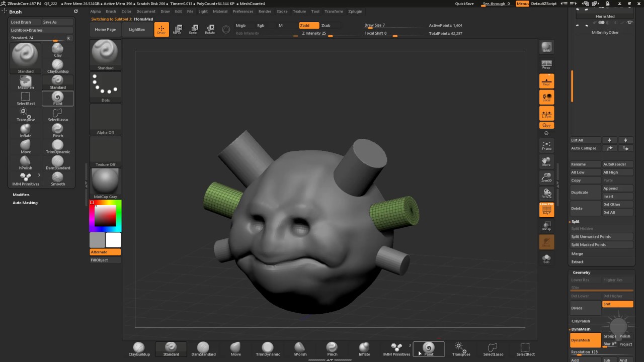Open the MatCap Gray material picker
The height and width of the screenshot is (362, 644).
pos(105,184)
